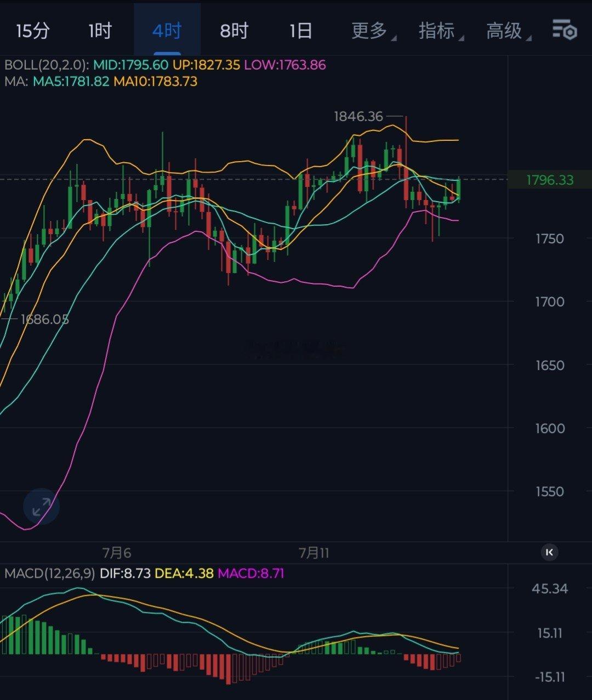Switch to the 1时 timeframe

(100, 31)
